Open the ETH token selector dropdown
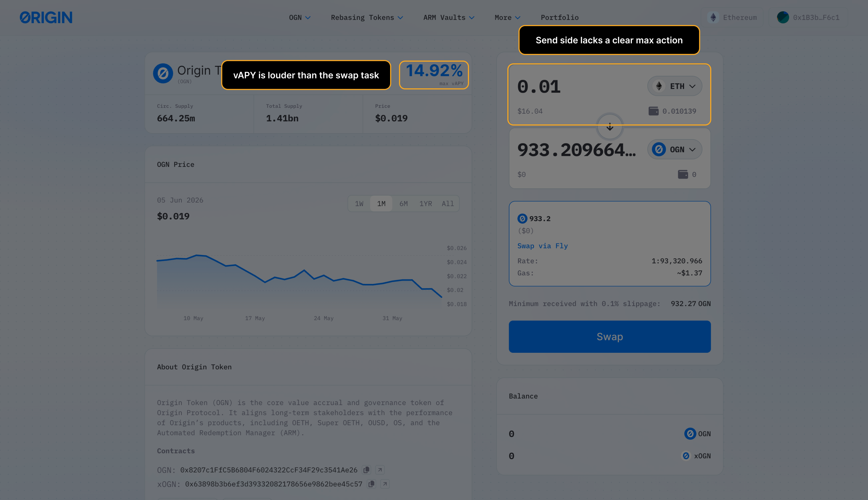 pyautogui.click(x=675, y=86)
